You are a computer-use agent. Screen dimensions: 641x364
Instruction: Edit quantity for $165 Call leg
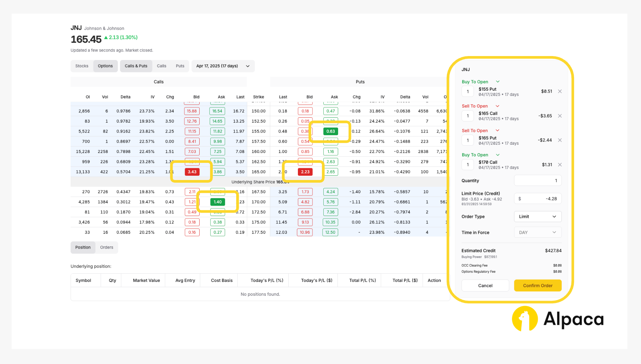click(x=468, y=116)
